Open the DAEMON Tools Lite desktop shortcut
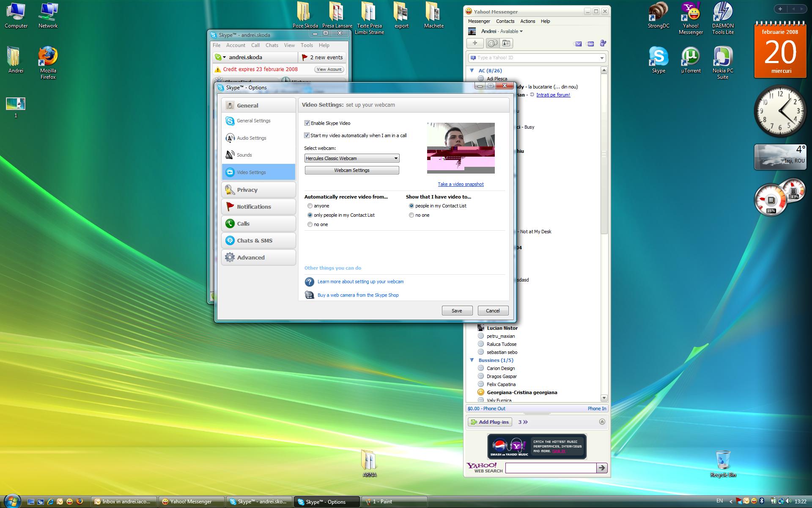The width and height of the screenshot is (812, 508). tap(723, 19)
